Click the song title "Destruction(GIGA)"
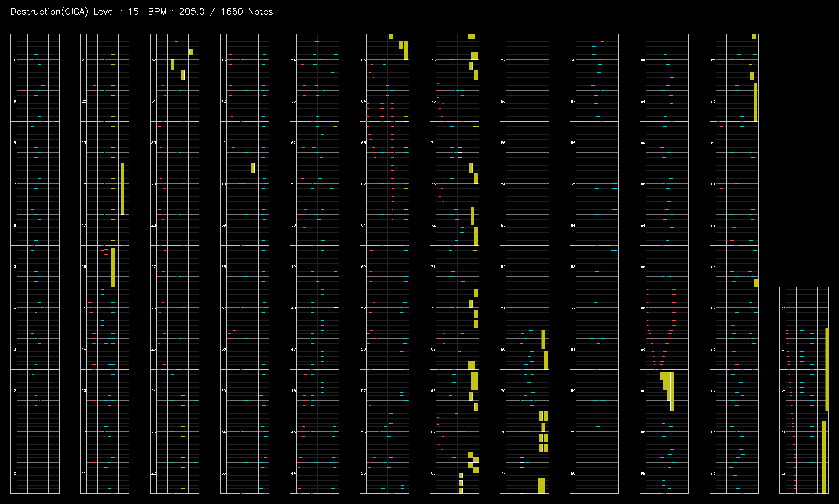839x504 pixels. pyautogui.click(x=49, y=12)
